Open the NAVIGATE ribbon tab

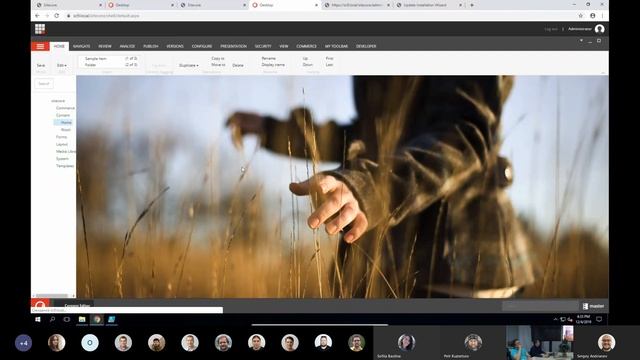82,46
